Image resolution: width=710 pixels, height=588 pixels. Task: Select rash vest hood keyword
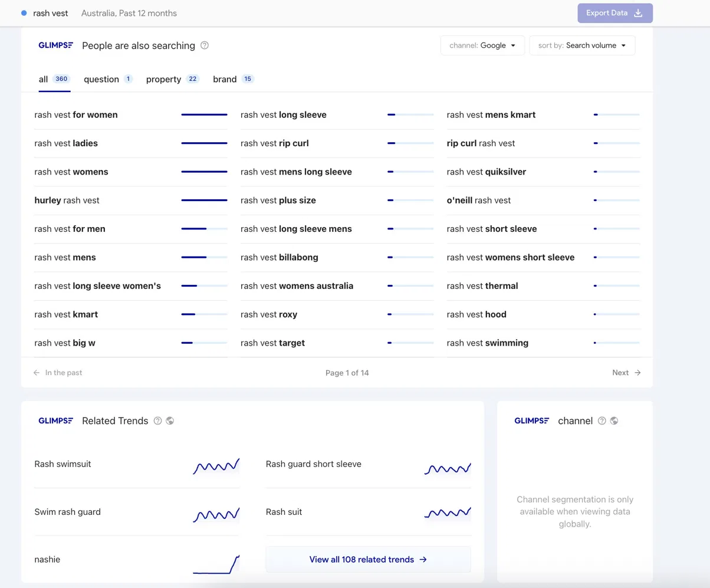point(476,314)
